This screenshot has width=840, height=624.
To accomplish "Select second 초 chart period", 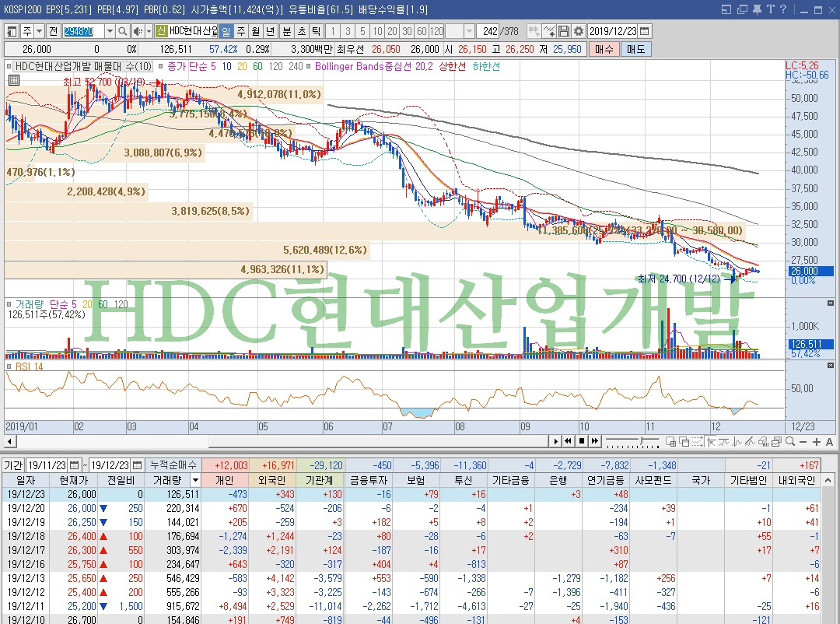I will click(x=302, y=31).
